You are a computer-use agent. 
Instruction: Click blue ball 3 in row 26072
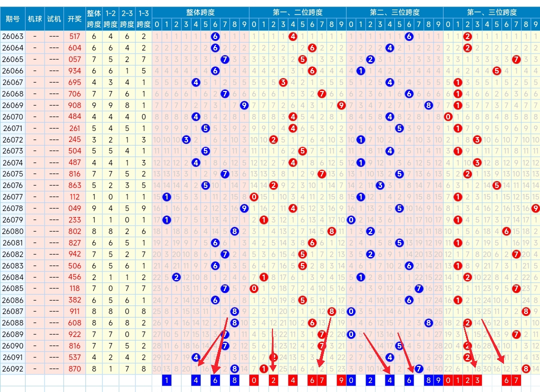coord(186,139)
